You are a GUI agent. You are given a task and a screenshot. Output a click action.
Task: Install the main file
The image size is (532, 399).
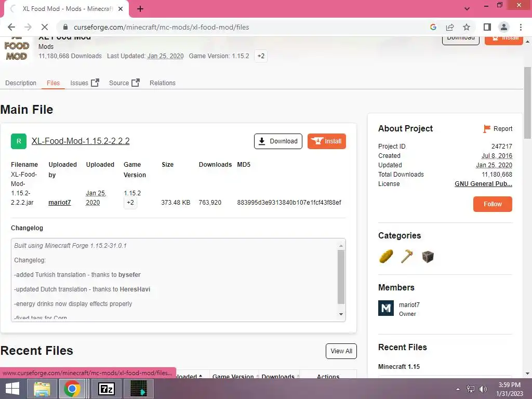pyautogui.click(x=327, y=141)
